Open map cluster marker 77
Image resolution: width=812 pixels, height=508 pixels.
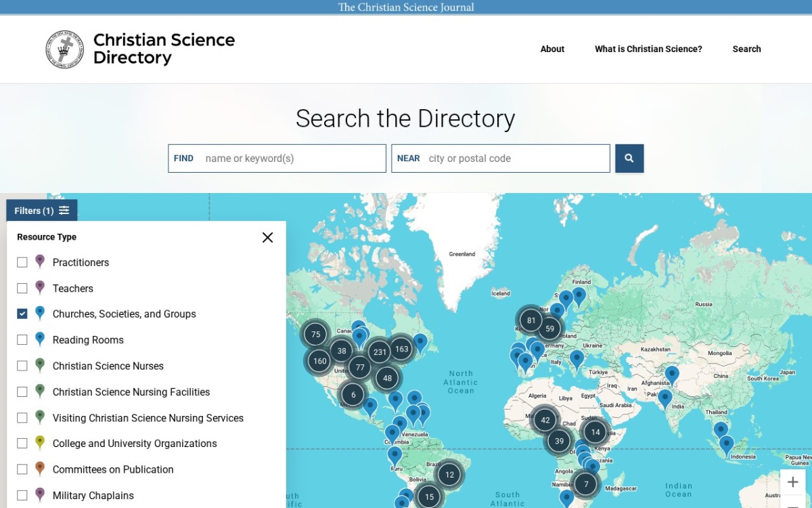pos(359,368)
